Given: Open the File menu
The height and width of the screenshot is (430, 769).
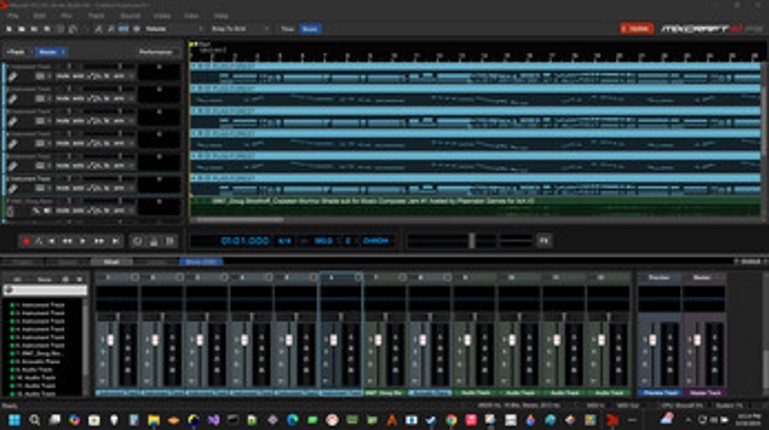Looking at the screenshot, I should pos(14,16).
